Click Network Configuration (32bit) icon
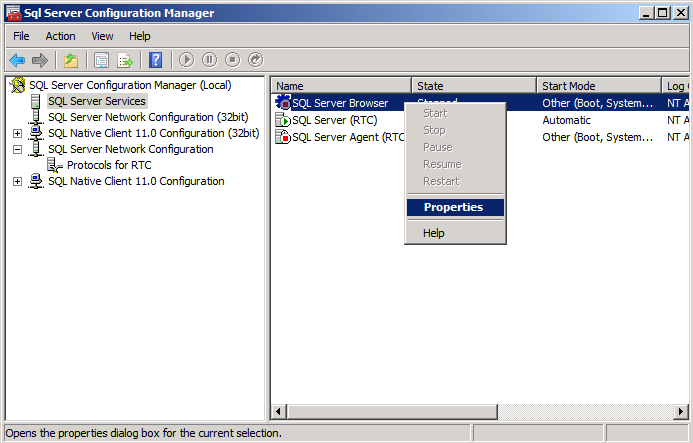Image resolution: width=693 pixels, height=443 pixels. [x=36, y=117]
